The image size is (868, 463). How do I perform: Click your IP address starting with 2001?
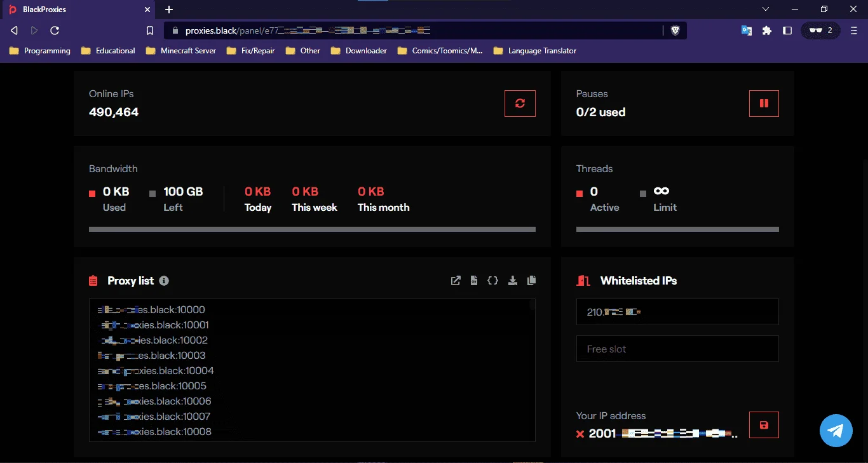(663, 434)
